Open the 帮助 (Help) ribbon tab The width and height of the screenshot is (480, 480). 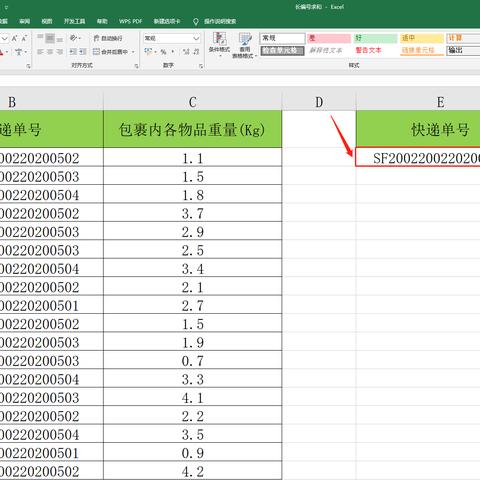coord(102,21)
